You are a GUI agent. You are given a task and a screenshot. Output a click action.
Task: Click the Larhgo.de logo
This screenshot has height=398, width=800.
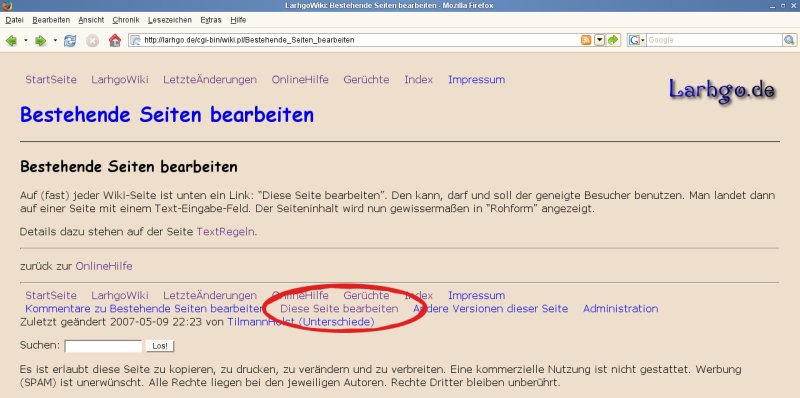click(722, 90)
